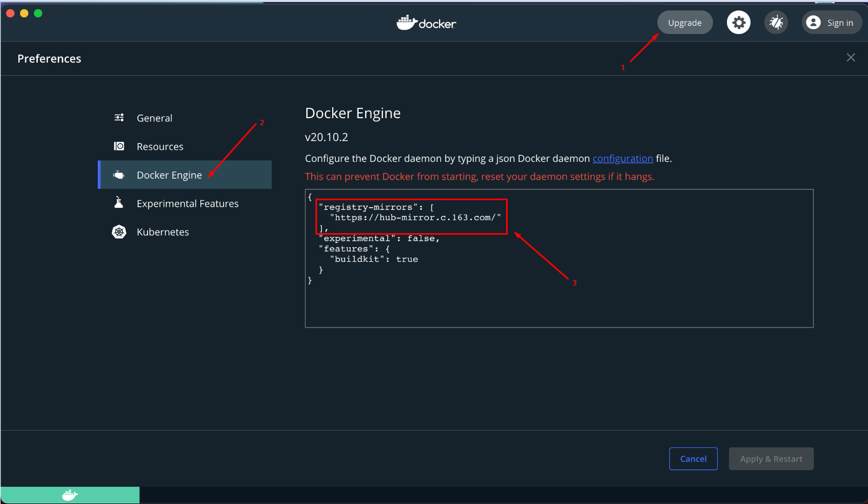
Task: Click the whale status icon at bottom left
Action: 70,495
